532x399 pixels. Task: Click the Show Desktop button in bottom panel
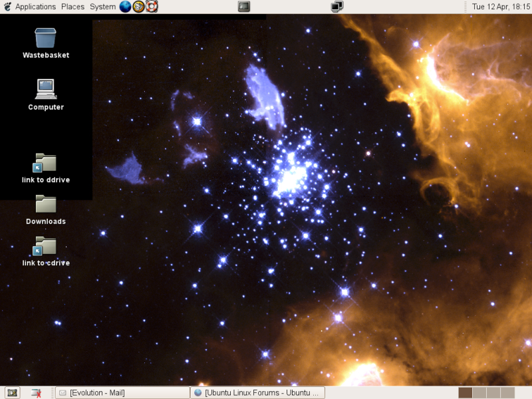12,393
